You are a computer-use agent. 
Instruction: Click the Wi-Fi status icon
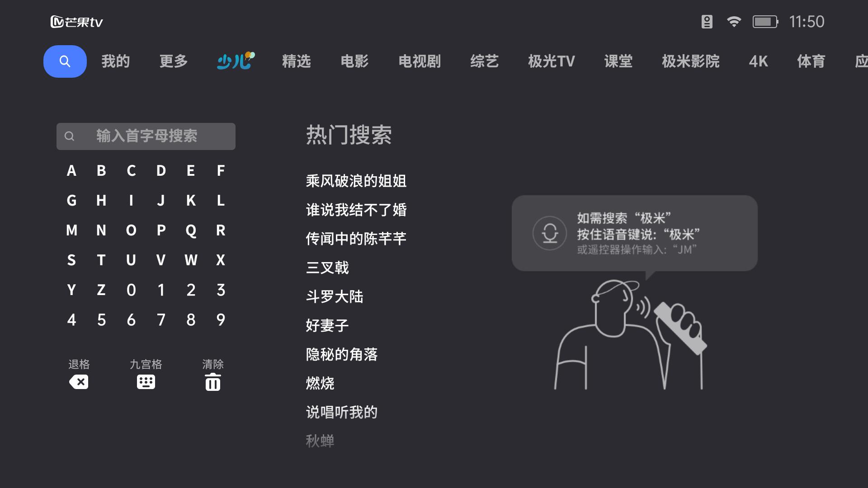click(733, 21)
